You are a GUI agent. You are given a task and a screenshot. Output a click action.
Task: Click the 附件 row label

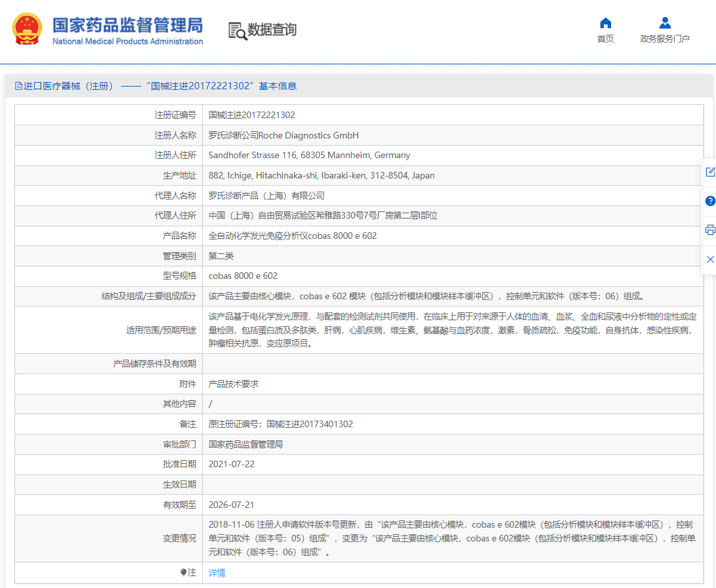click(x=188, y=384)
